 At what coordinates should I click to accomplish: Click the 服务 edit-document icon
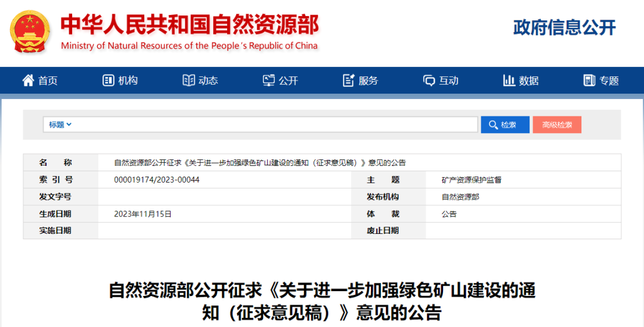click(349, 81)
